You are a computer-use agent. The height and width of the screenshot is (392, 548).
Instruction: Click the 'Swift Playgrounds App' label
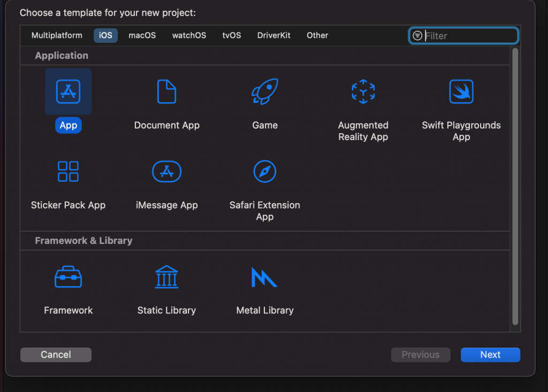coord(461,131)
